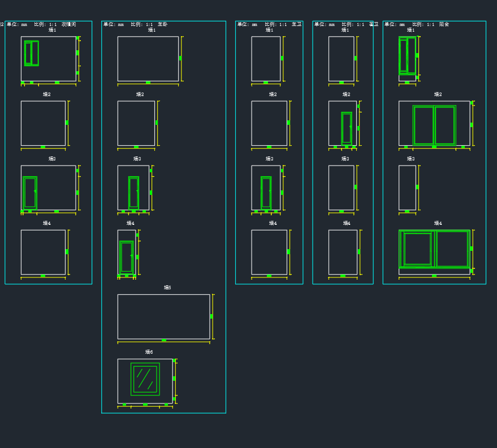Click the green door in 衣帽间 墙3
Screen dimensions: 497x448
[x=29, y=193]
